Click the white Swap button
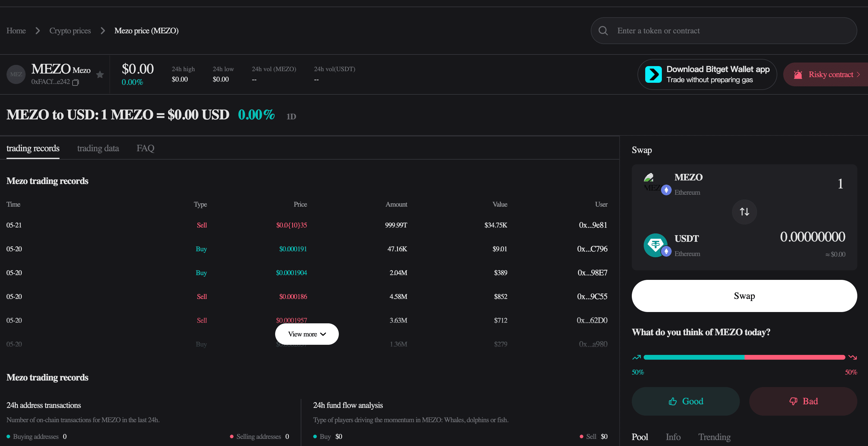868x446 pixels. [744, 296]
